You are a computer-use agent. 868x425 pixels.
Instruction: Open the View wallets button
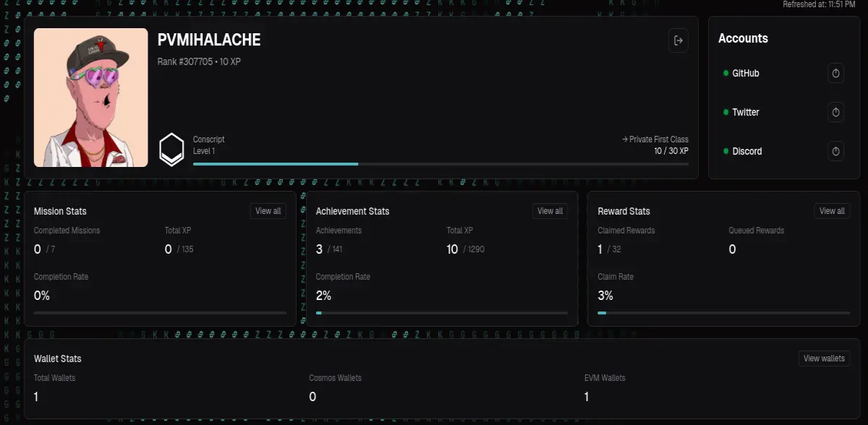pos(824,359)
